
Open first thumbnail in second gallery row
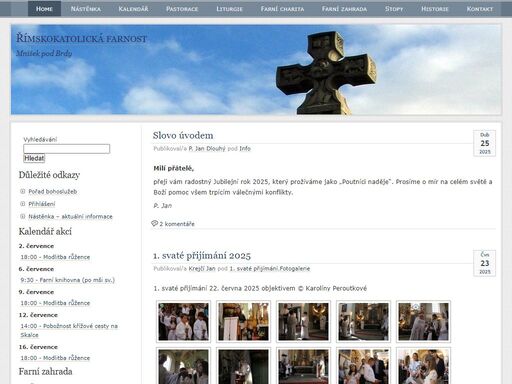tap(183, 366)
